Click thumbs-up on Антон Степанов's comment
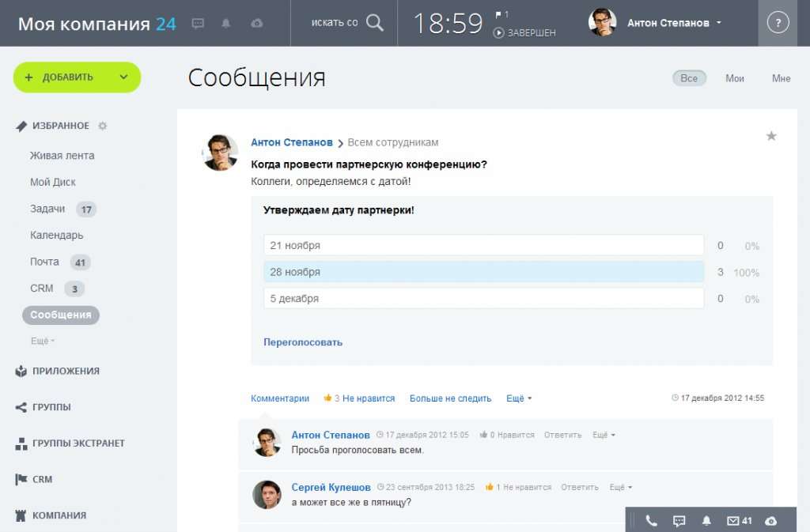 pyautogui.click(x=483, y=435)
